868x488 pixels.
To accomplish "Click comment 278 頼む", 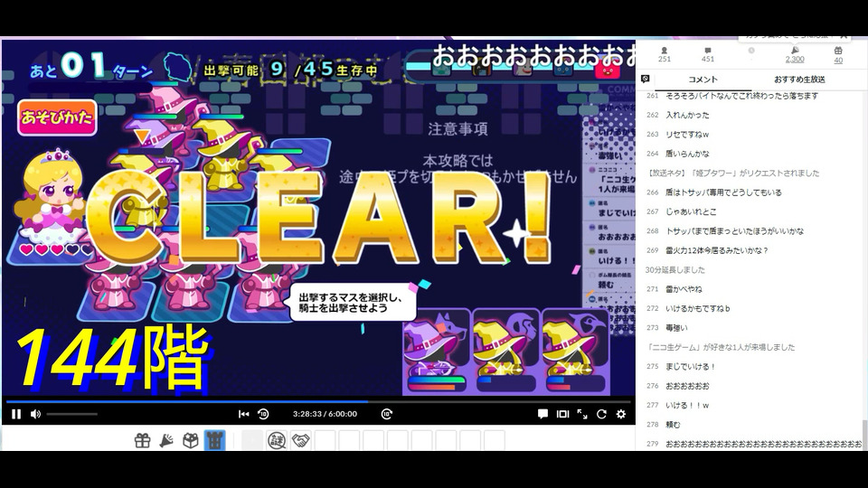I will point(673,425).
